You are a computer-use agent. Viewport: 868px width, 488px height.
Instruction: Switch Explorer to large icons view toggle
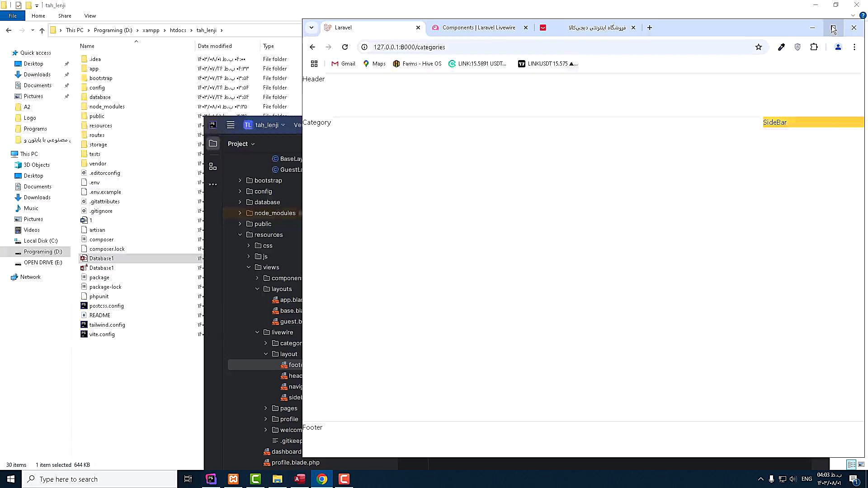tap(861, 465)
